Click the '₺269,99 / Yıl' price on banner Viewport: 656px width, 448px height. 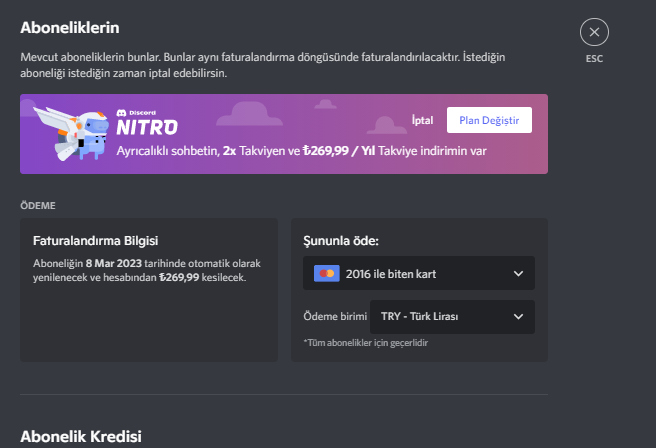coord(339,151)
